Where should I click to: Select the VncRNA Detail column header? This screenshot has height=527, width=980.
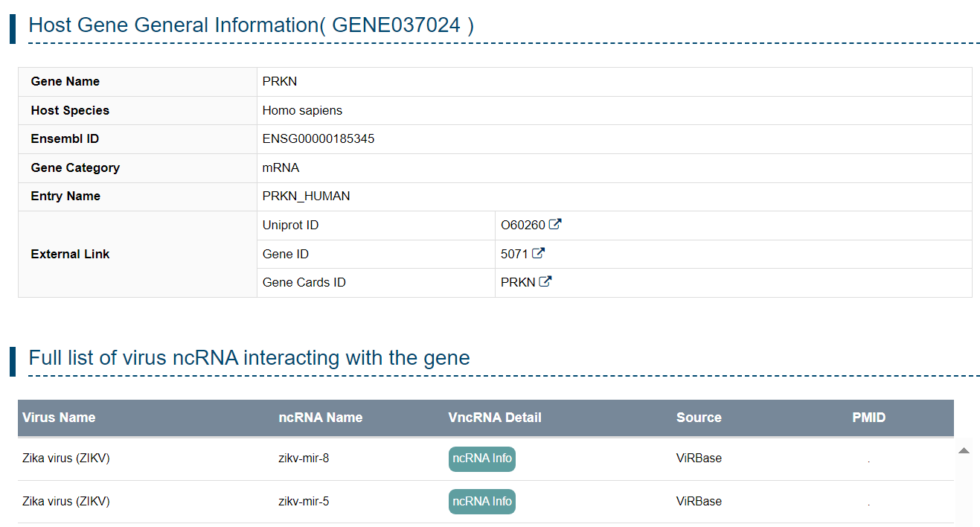point(494,418)
